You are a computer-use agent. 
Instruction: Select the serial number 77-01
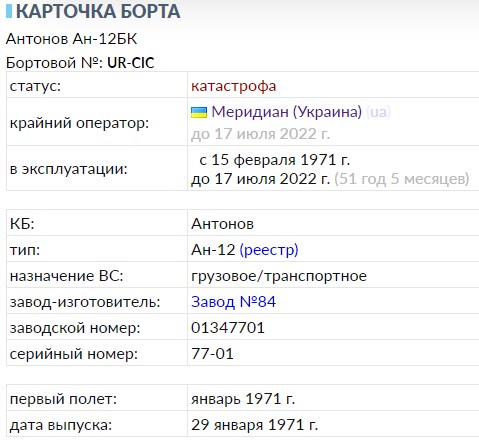212,354
